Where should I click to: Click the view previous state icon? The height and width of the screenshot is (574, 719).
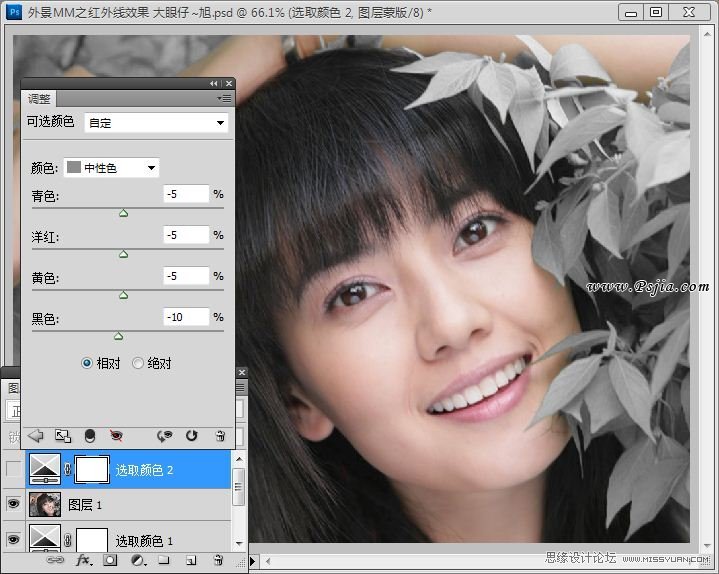click(164, 436)
